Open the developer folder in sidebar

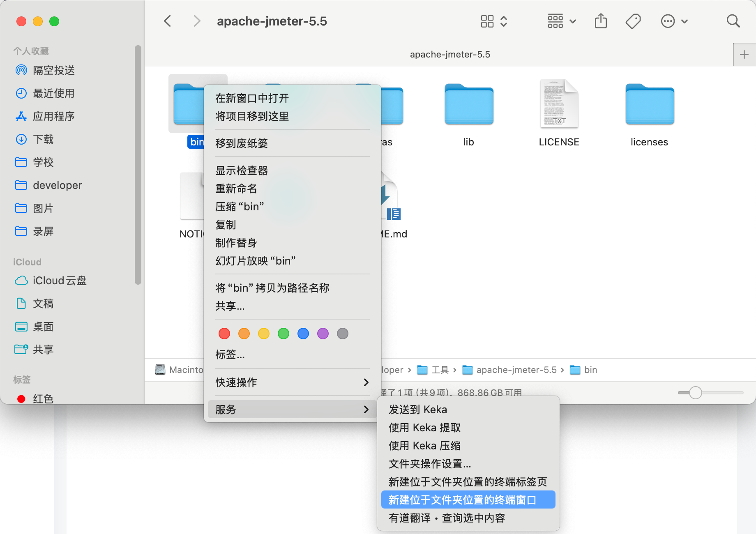pos(48,185)
